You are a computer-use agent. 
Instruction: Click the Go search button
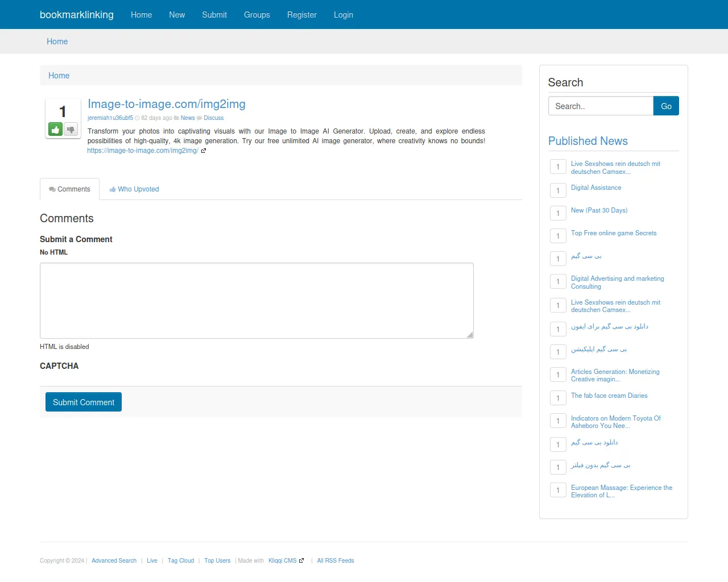(x=666, y=106)
